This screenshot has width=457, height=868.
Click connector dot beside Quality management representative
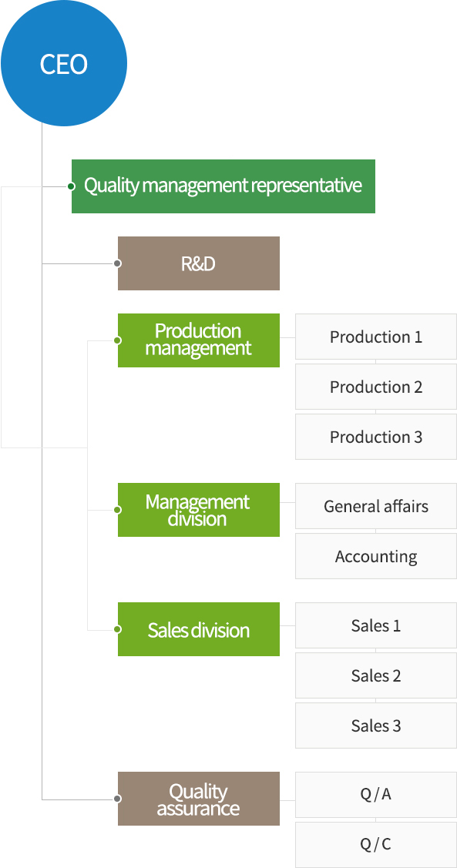(71, 186)
